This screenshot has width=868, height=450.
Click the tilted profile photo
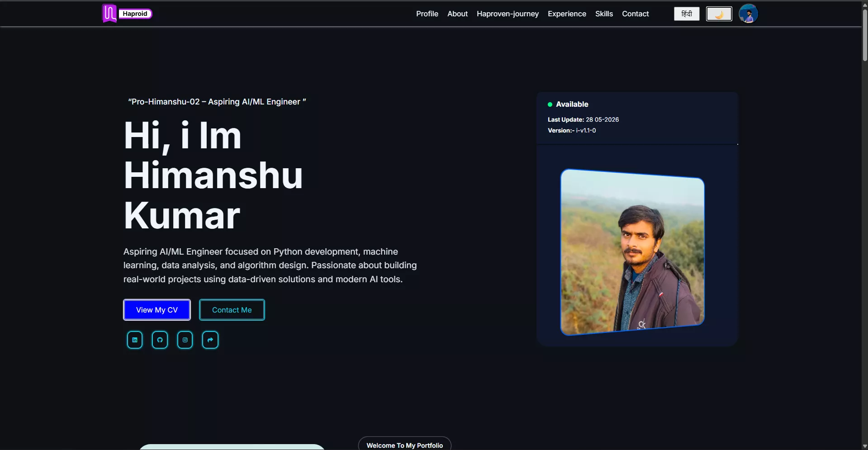[632, 252]
